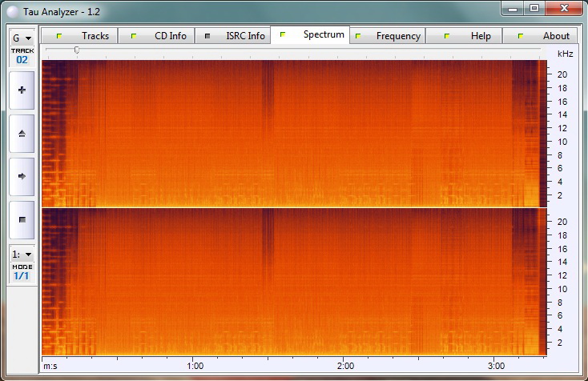Image resolution: width=588 pixels, height=381 pixels.
Task: Click the mode value 1/1 display
Action: coord(22,276)
